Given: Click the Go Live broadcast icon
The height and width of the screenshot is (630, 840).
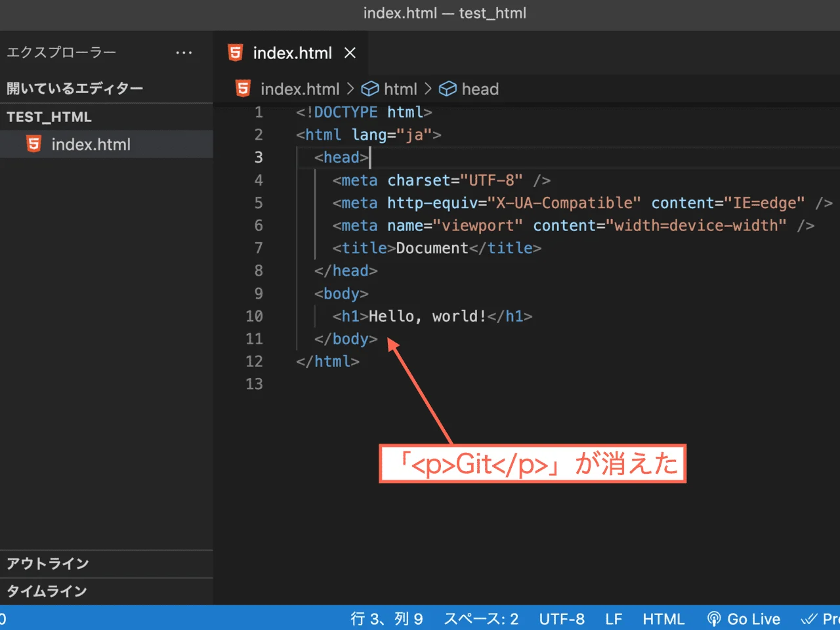Looking at the screenshot, I should (714, 618).
